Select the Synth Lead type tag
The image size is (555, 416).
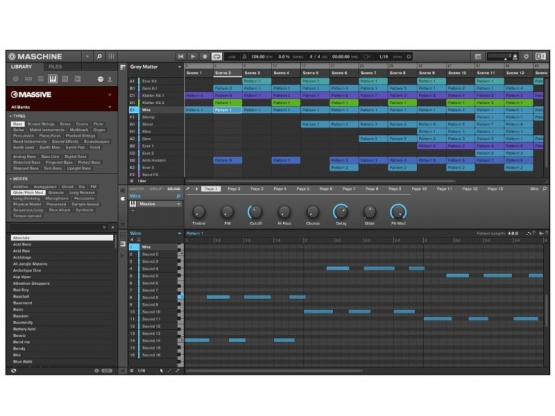click(x=23, y=147)
